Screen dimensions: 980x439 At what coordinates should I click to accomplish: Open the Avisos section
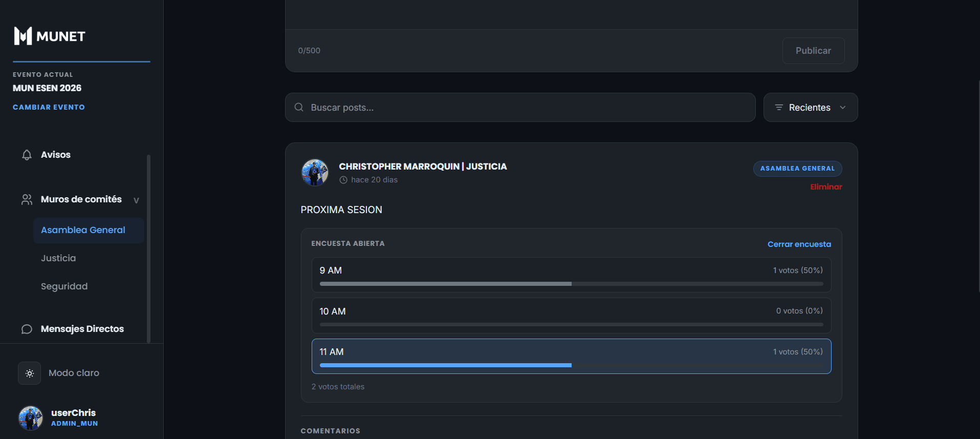(x=55, y=155)
